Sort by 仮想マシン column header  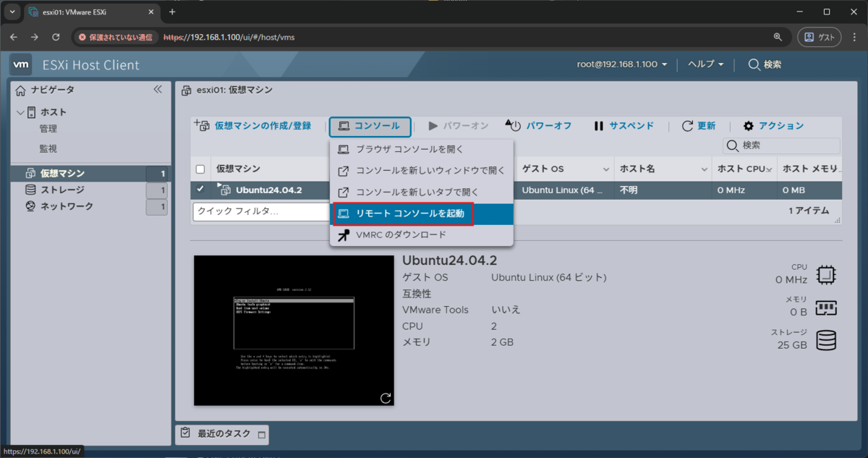[x=238, y=169]
